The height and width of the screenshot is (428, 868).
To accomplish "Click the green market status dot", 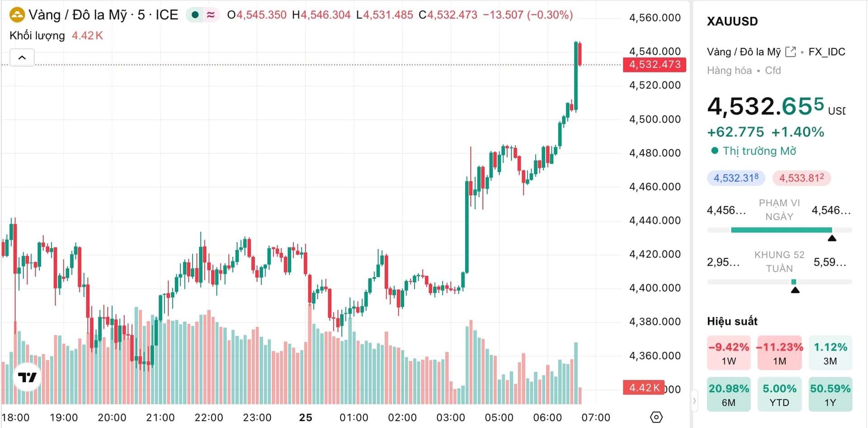I will pos(195,15).
